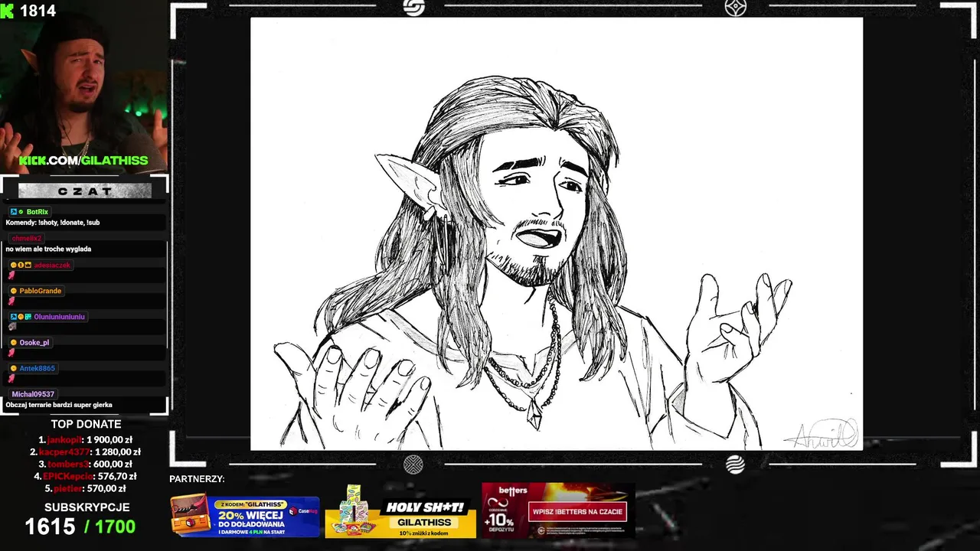
Task: Click the top-left S emblem on the frame
Action: tap(413, 8)
